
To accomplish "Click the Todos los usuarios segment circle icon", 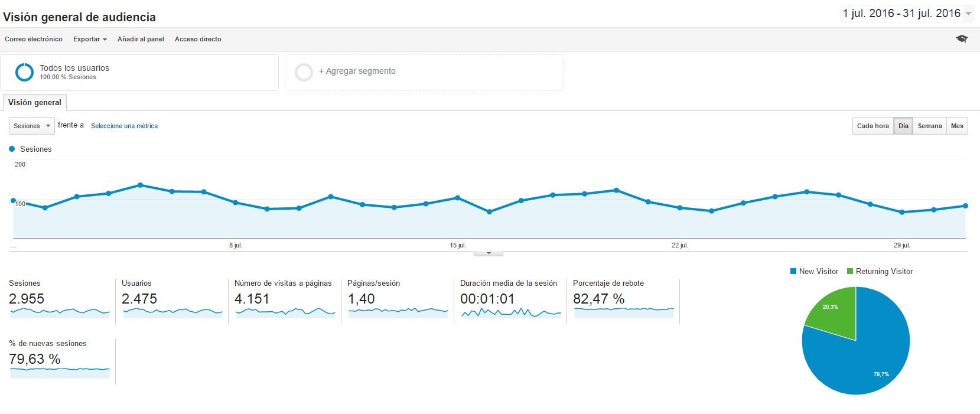I will (x=24, y=72).
